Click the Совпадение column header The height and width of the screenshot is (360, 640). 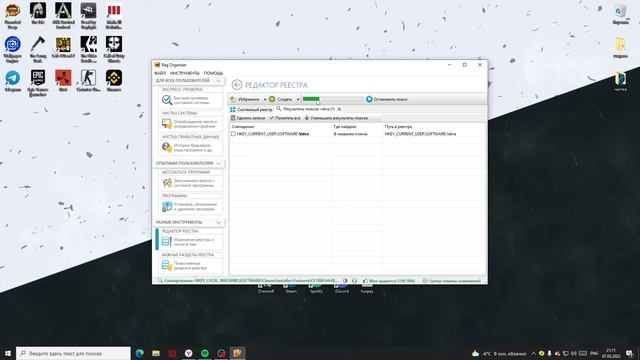tap(243, 127)
